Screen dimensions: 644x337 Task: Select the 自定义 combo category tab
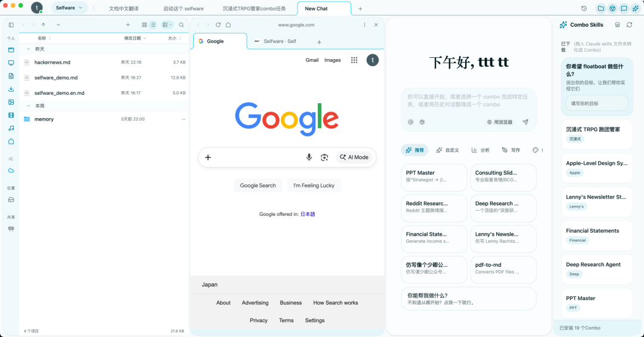[448, 150]
